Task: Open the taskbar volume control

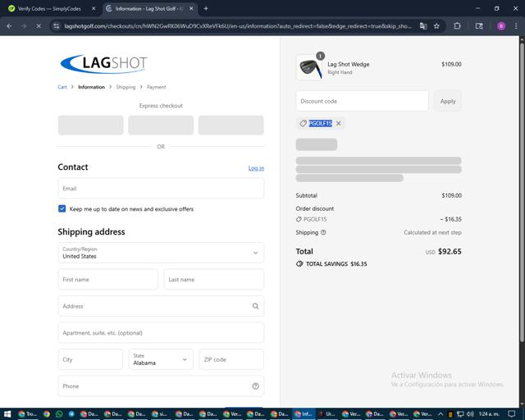Action: 470,414
